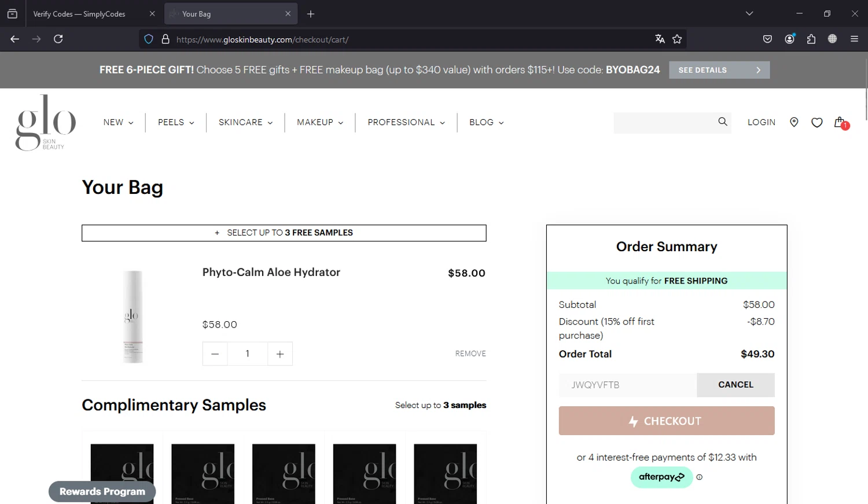Viewport: 868px width, 504px height.
Task: Click the page vertical scrollbar
Action: click(x=866, y=90)
